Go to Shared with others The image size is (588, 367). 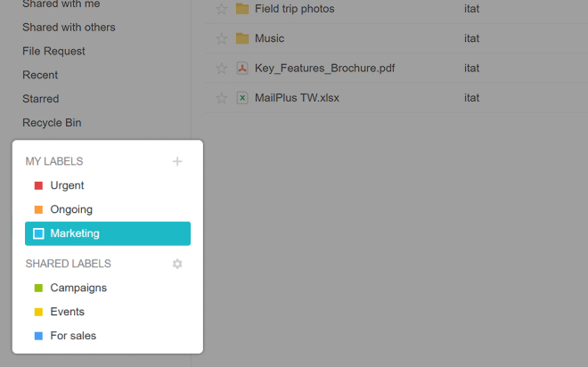pyautogui.click(x=69, y=27)
